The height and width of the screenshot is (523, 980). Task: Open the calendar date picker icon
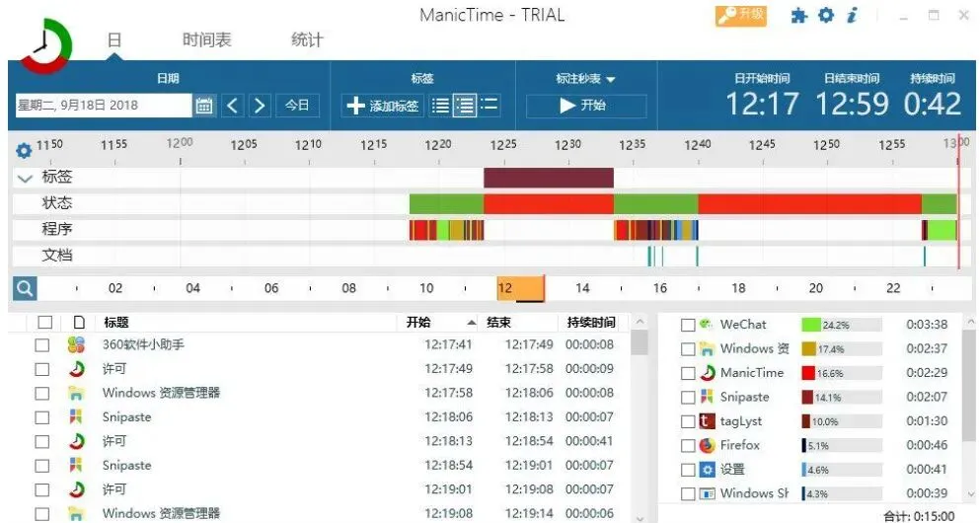point(203,105)
